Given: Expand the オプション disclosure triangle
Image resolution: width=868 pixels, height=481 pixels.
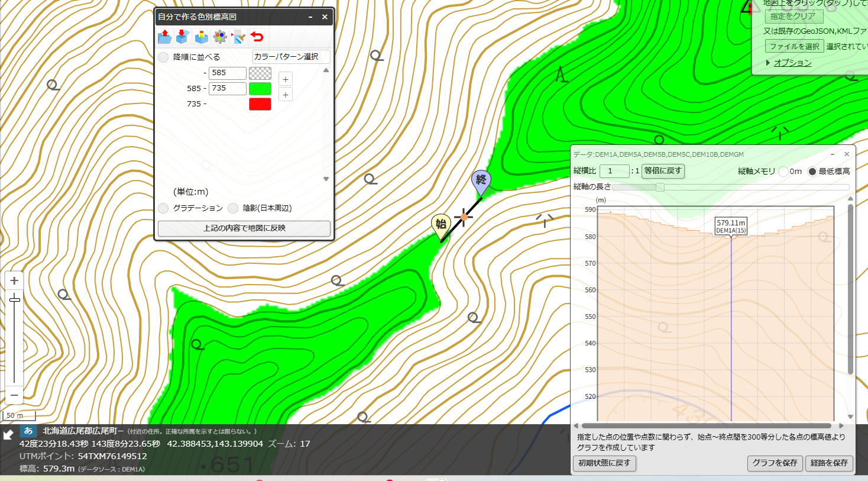Looking at the screenshot, I should (x=768, y=63).
